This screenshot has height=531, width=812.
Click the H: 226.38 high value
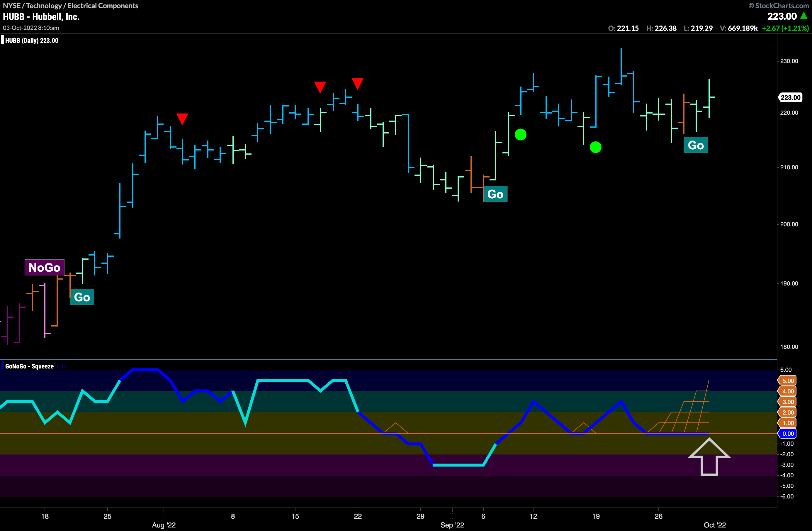click(x=661, y=28)
